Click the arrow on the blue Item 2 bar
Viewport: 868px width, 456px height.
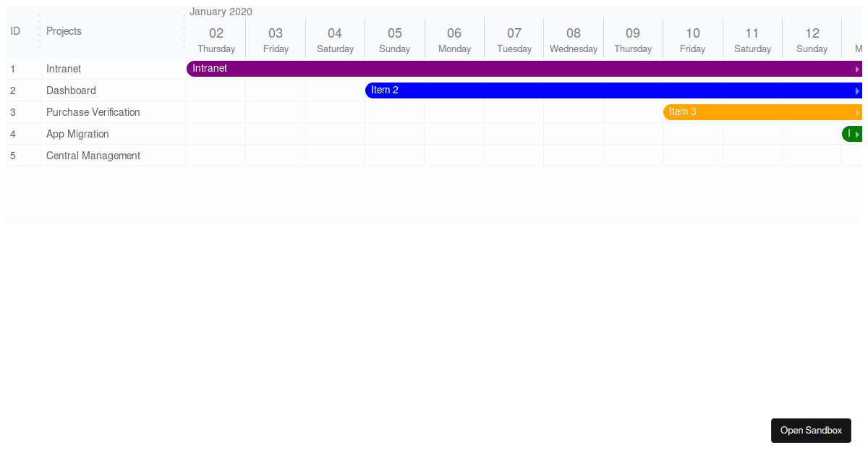(857, 91)
